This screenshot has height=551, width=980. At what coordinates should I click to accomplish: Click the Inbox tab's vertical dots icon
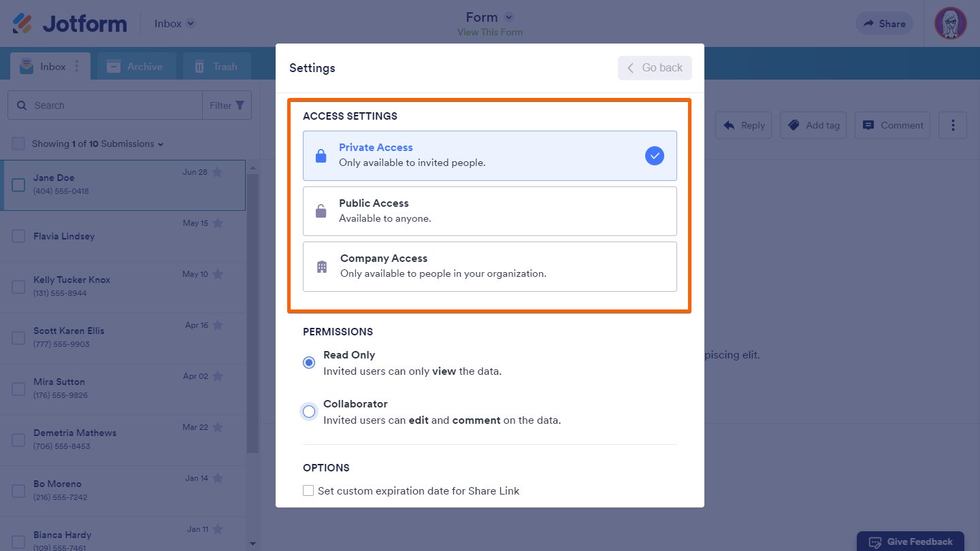coord(77,67)
